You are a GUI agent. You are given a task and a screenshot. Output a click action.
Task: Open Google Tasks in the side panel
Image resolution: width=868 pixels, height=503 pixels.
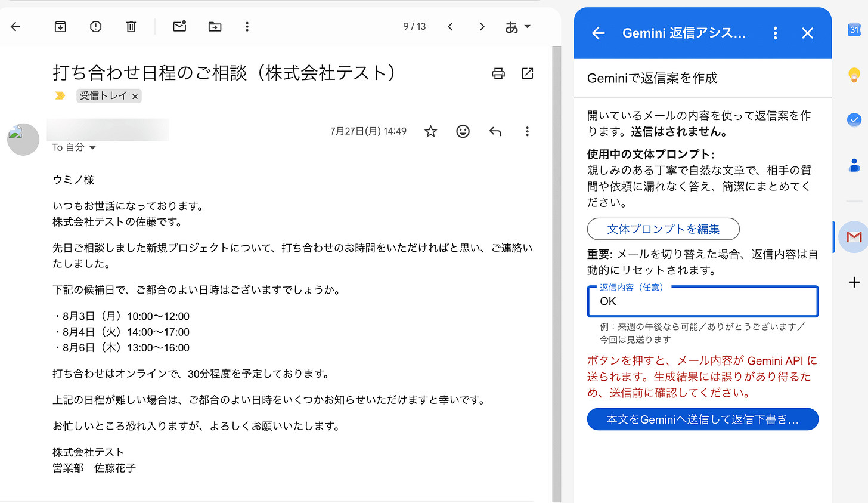[854, 120]
